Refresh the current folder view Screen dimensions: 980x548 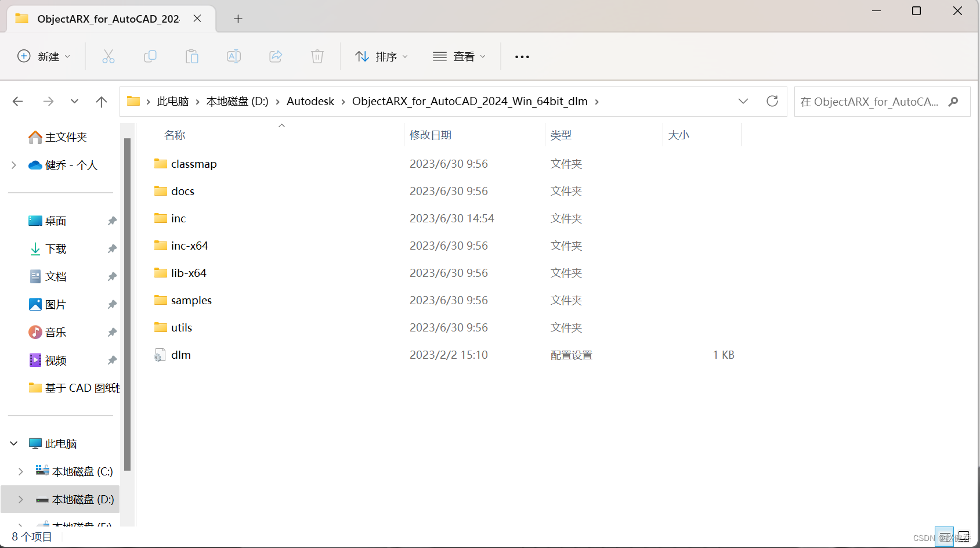point(772,101)
